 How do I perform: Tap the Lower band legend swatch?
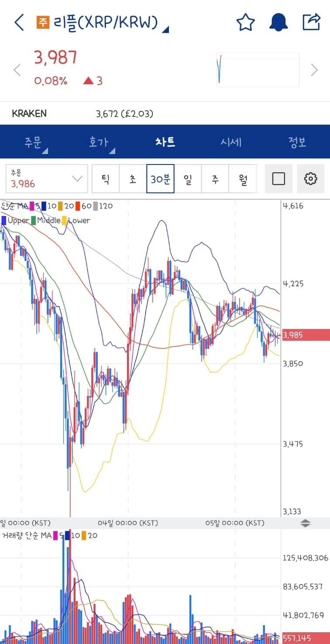(64, 220)
